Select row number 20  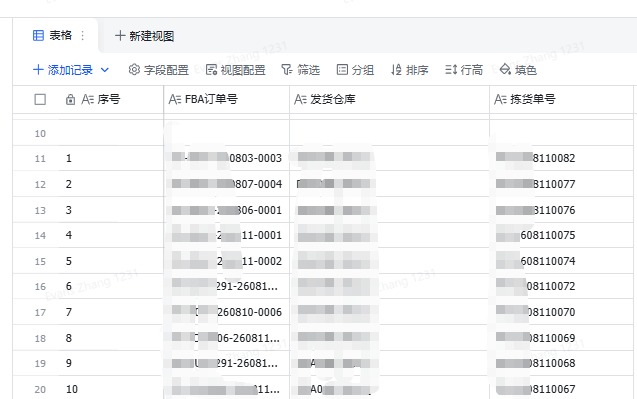coord(40,390)
